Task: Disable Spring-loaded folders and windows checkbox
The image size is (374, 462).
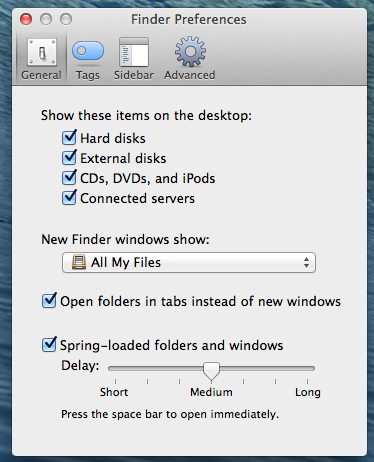Action: coord(49,344)
